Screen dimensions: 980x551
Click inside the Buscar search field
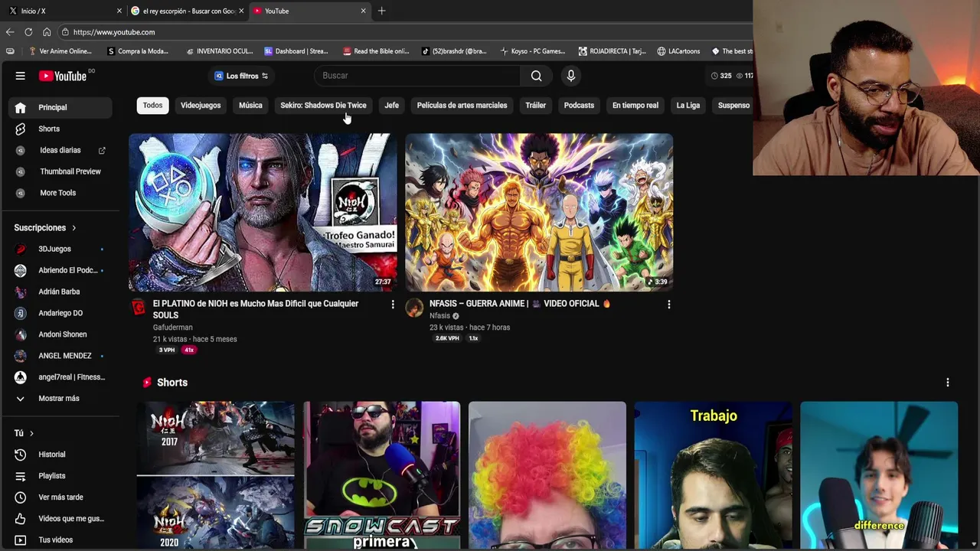coord(417,76)
